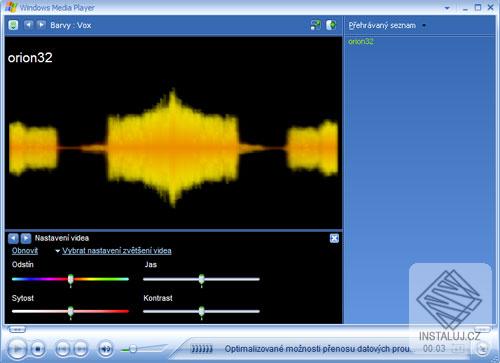The image size is (500, 363).
Task: Click the Obnovit link
Action: pos(25,251)
